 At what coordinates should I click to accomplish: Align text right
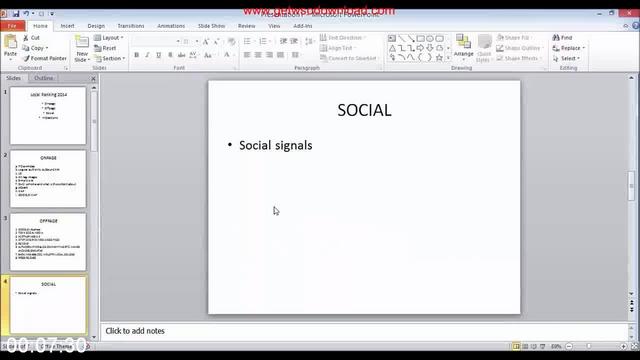[x=269, y=55]
